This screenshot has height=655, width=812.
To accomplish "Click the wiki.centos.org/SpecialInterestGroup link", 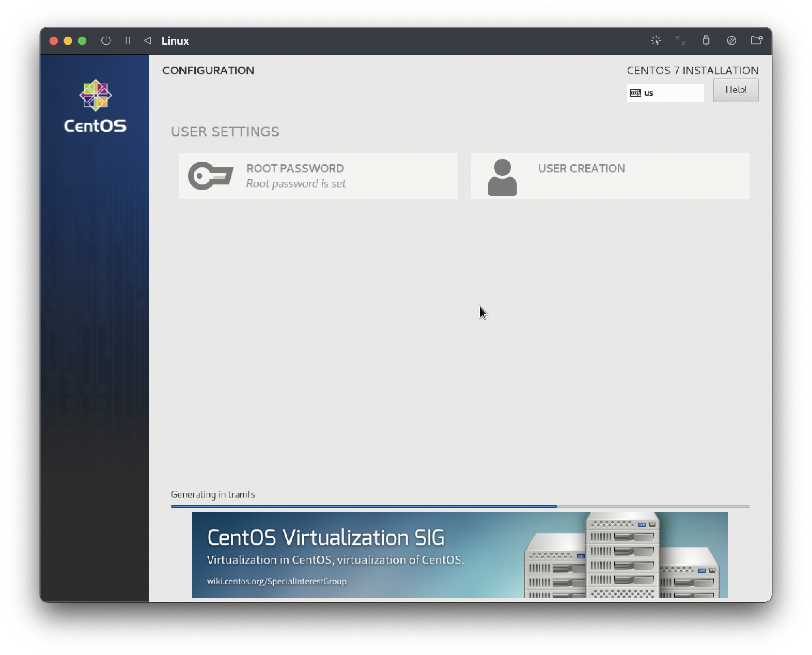I will coord(277,581).
